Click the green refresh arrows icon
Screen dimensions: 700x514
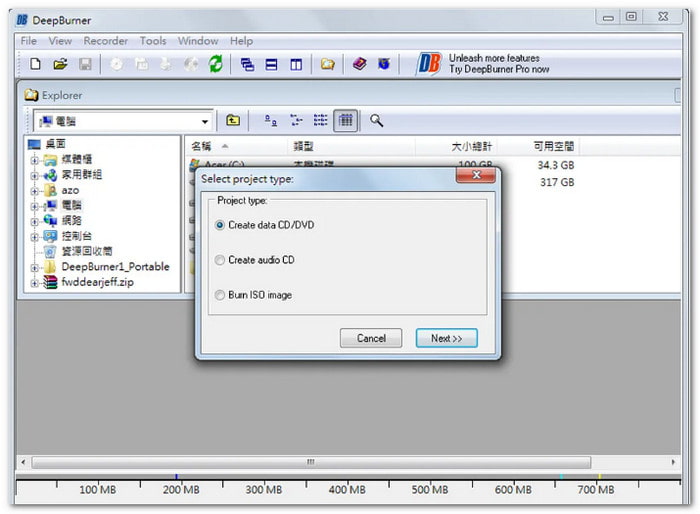tap(216, 64)
